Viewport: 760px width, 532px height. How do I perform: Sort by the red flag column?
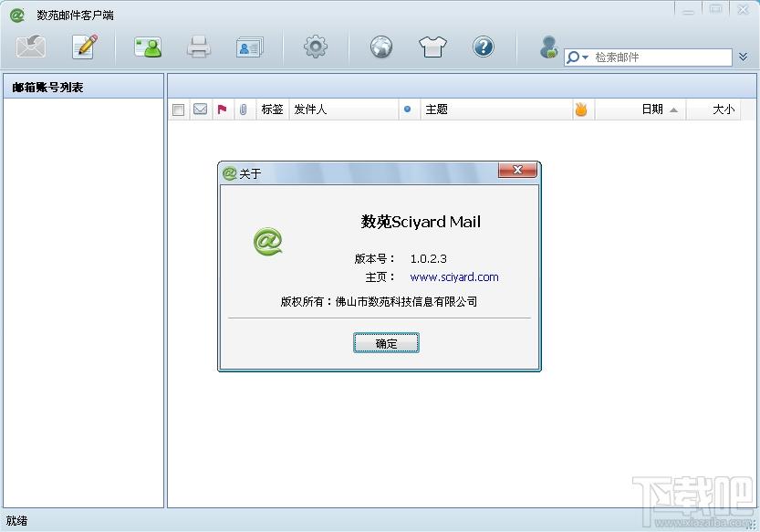pos(222,110)
